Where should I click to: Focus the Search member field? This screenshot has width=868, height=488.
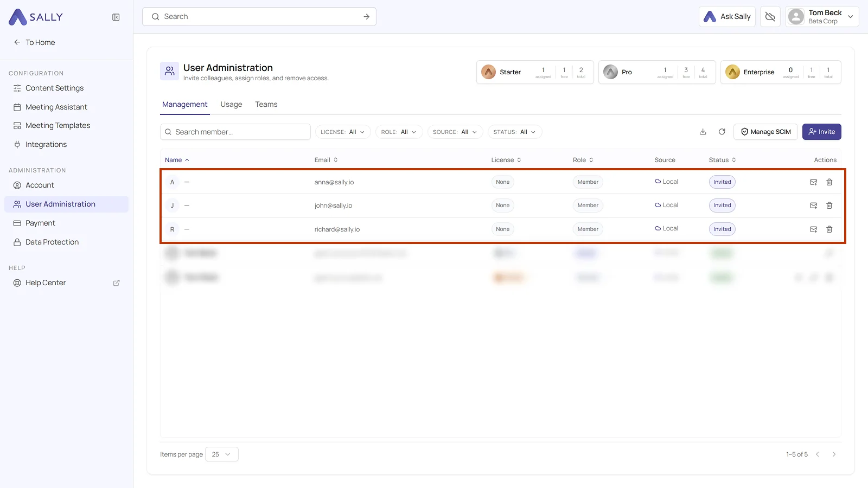coord(235,132)
